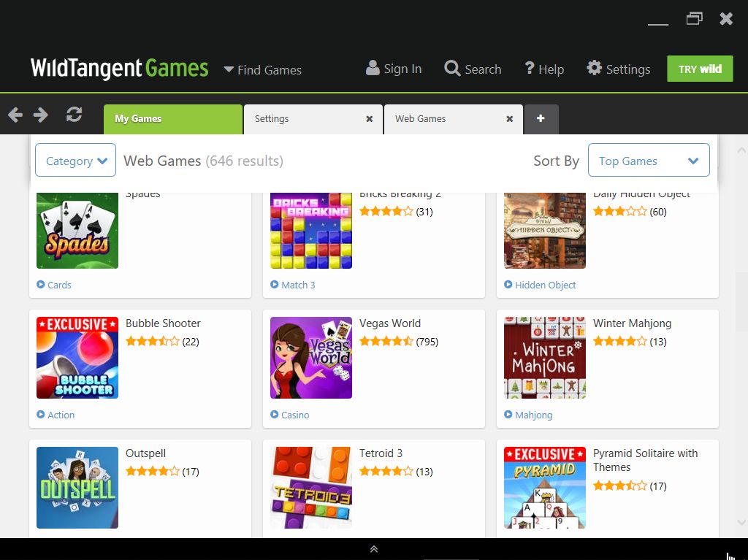Viewport: 748px width, 560px height.
Task: Click the forward navigation arrow
Action: [x=41, y=115]
